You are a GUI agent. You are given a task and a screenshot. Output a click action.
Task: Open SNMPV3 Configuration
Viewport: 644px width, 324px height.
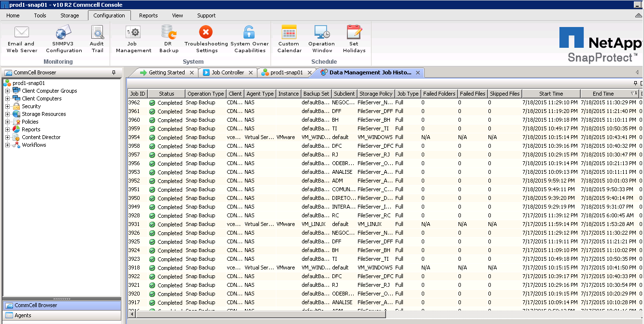[x=63, y=39]
